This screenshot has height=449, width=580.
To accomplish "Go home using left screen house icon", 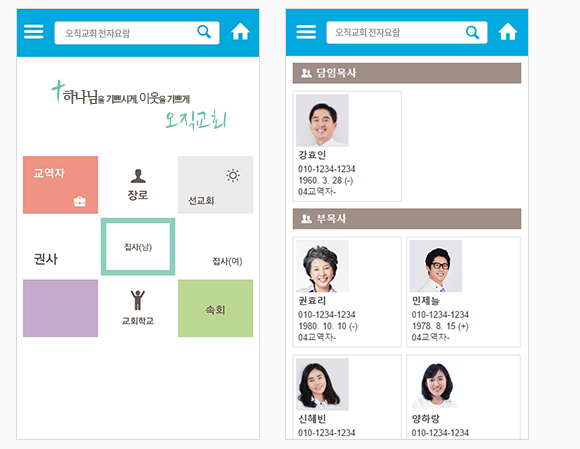I will (x=240, y=31).
